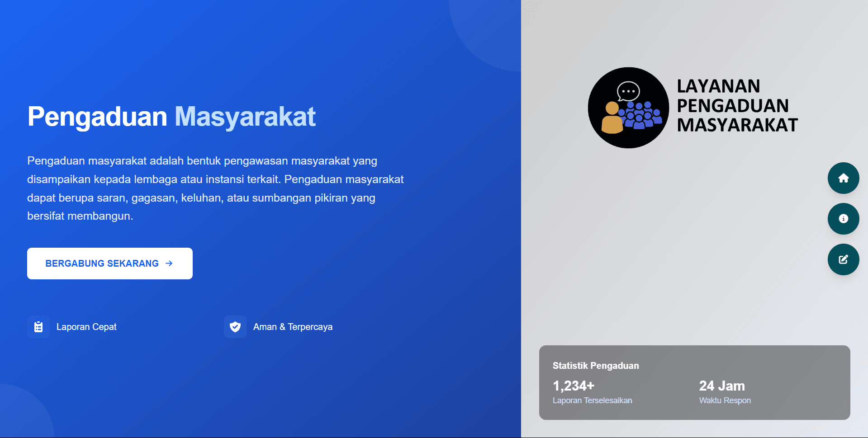Screen dimensions: 868x438
Task: Click the "Waktu Respon" caption
Action: [725, 400]
